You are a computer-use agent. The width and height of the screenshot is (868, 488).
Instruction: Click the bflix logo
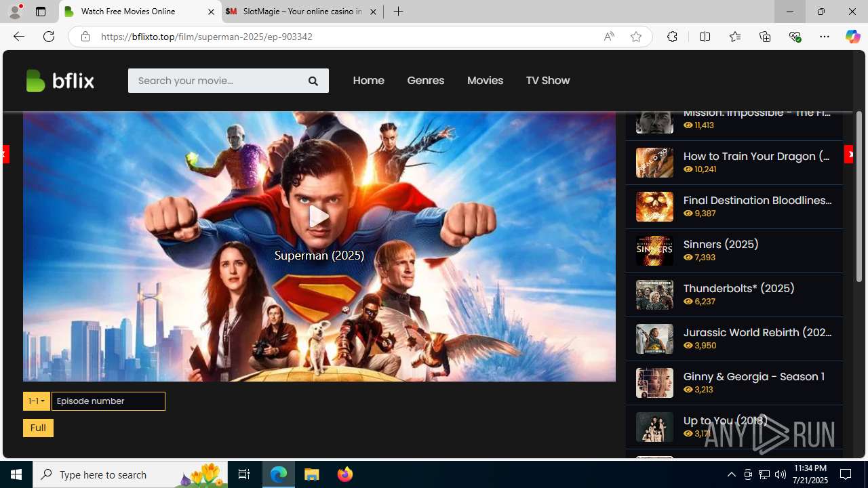pos(60,81)
